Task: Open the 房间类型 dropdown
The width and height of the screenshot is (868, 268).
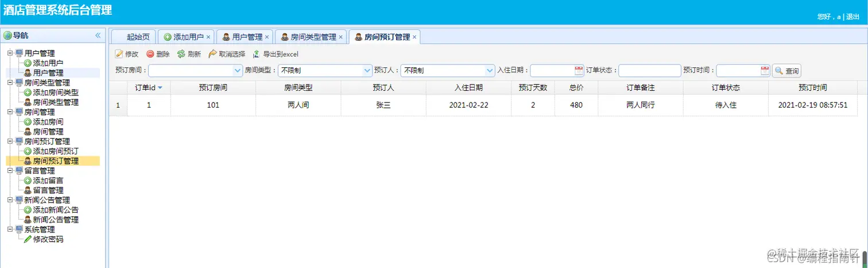Action: pos(367,70)
